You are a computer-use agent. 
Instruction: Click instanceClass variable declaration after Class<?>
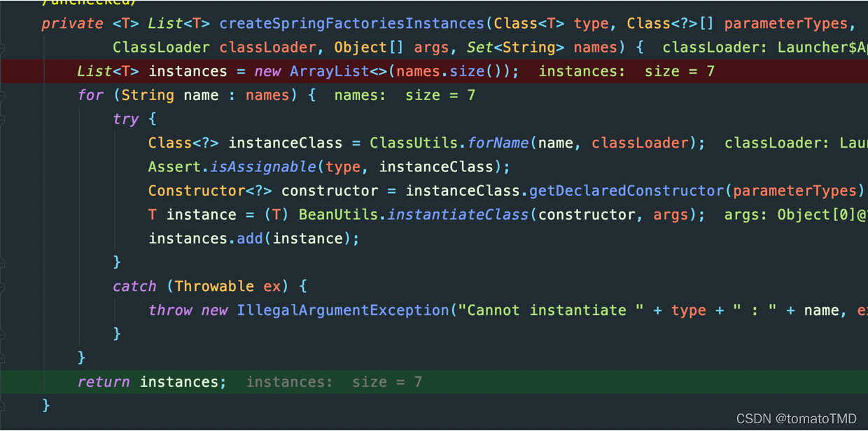(x=286, y=143)
